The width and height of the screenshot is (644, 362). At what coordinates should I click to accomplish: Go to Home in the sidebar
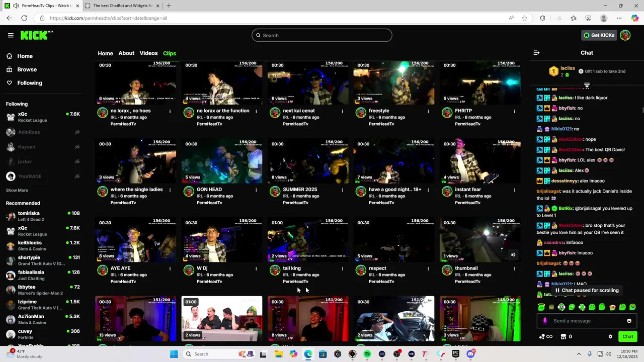25,56
